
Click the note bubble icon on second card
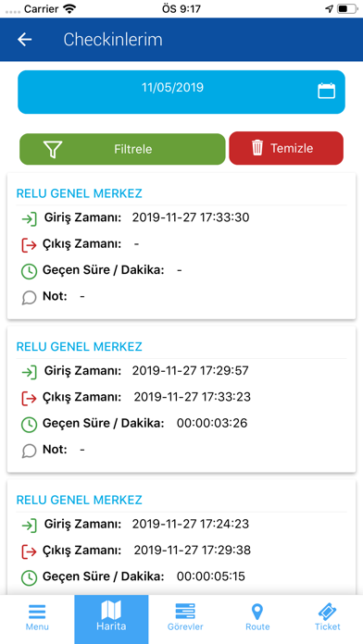30,451
